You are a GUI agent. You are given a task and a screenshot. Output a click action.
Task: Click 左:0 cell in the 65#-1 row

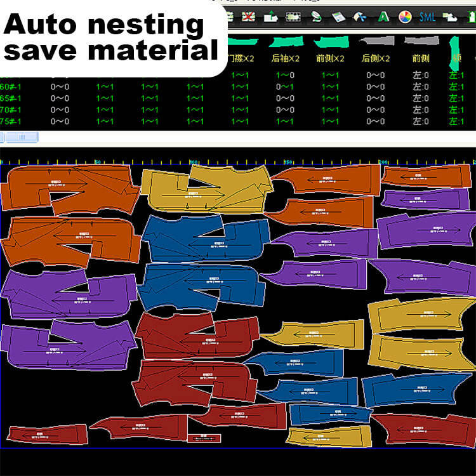coord(421,98)
